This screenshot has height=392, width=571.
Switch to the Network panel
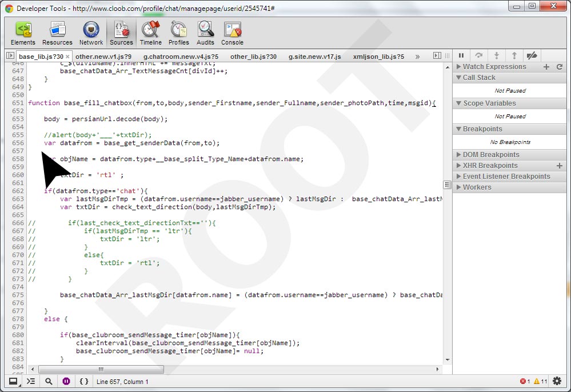(x=91, y=34)
